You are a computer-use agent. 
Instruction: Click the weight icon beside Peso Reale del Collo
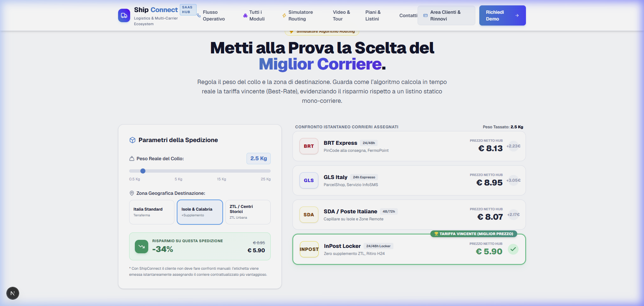[x=132, y=159]
